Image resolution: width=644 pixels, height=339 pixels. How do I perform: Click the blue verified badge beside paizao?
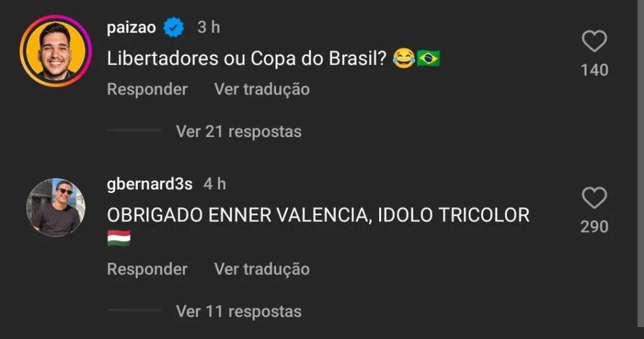click(174, 27)
